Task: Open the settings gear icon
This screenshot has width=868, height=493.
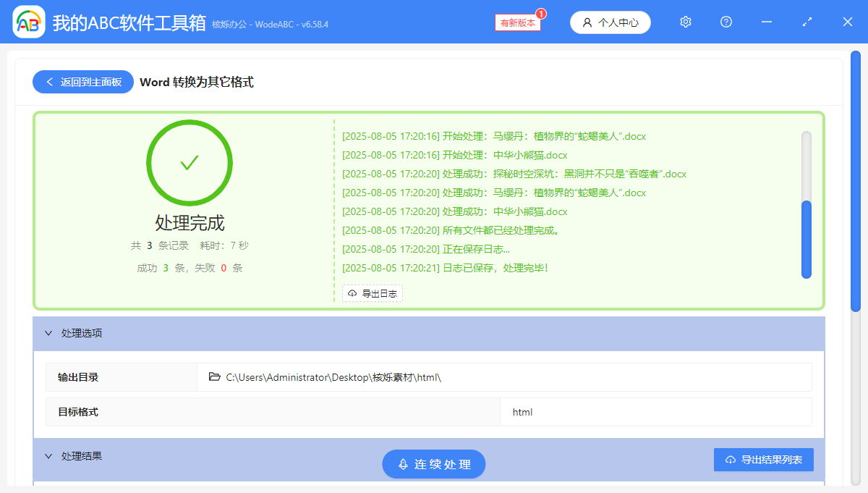Action: [685, 22]
